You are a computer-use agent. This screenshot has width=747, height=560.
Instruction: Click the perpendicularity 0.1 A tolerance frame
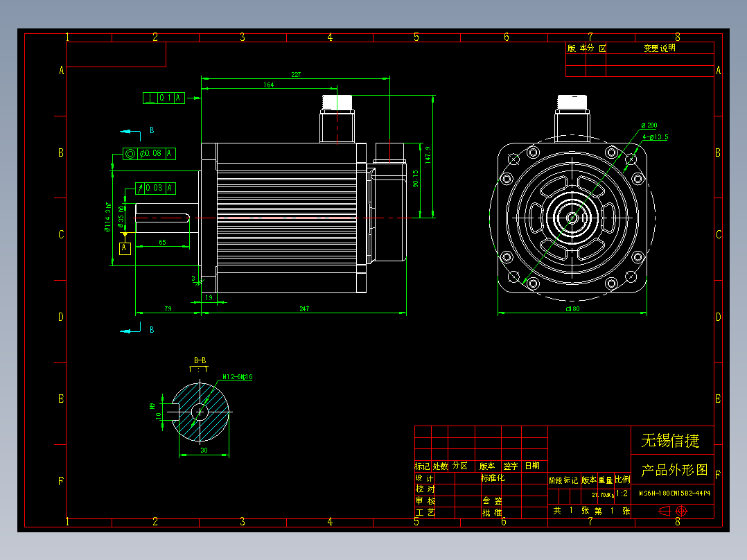point(164,98)
